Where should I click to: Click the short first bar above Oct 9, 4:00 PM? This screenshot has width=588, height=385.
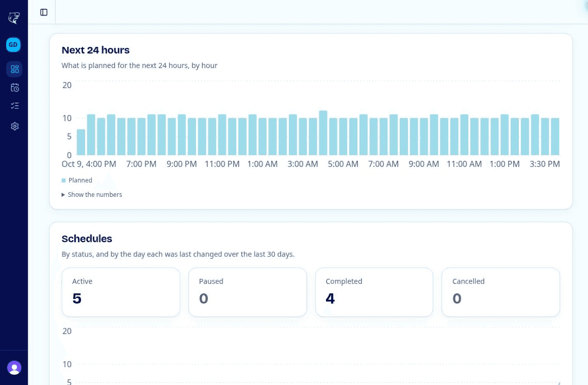click(x=81, y=142)
